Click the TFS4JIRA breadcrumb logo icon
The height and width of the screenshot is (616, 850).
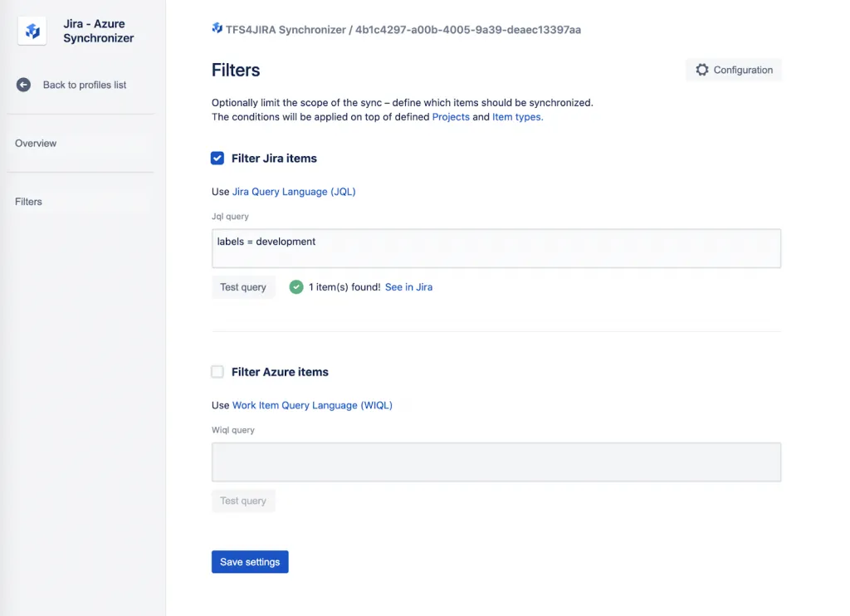(x=217, y=29)
